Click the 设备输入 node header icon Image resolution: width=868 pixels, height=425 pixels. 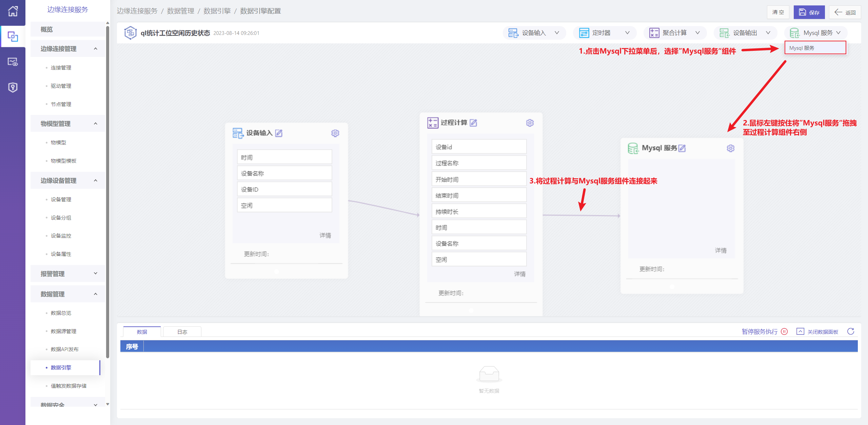(238, 133)
